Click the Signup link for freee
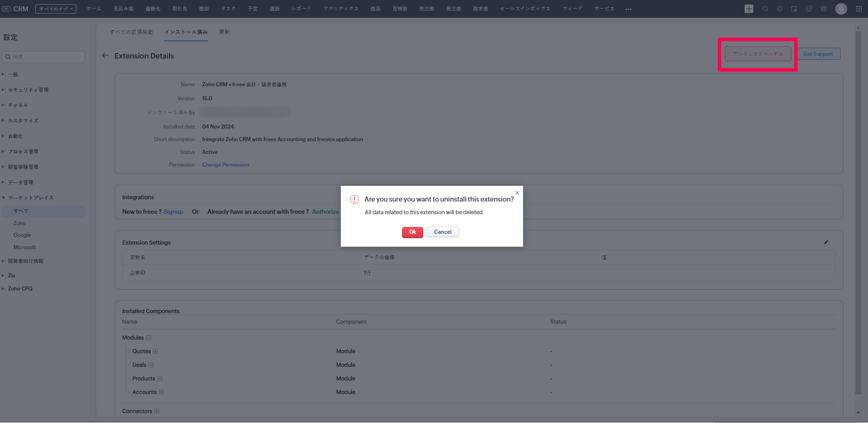Screen dimensions: 868x423 (x=174, y=212)
